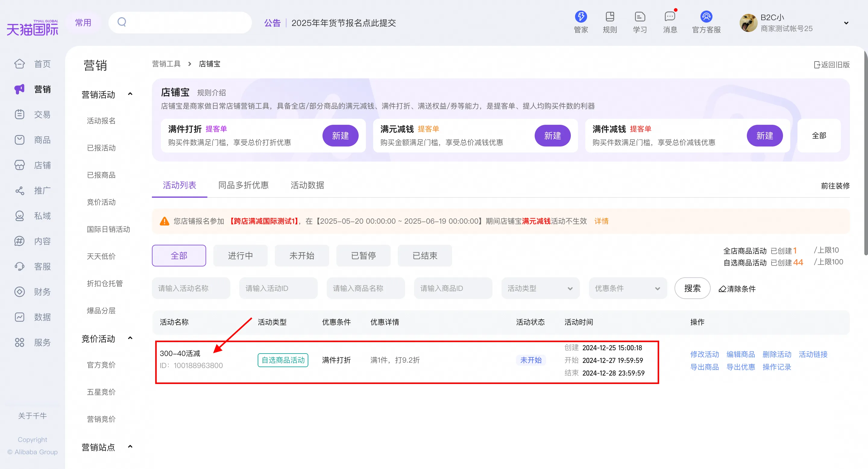The image size is (868, 469).
Task: Open 数据 chart icon
Action: tap(20, 317)
